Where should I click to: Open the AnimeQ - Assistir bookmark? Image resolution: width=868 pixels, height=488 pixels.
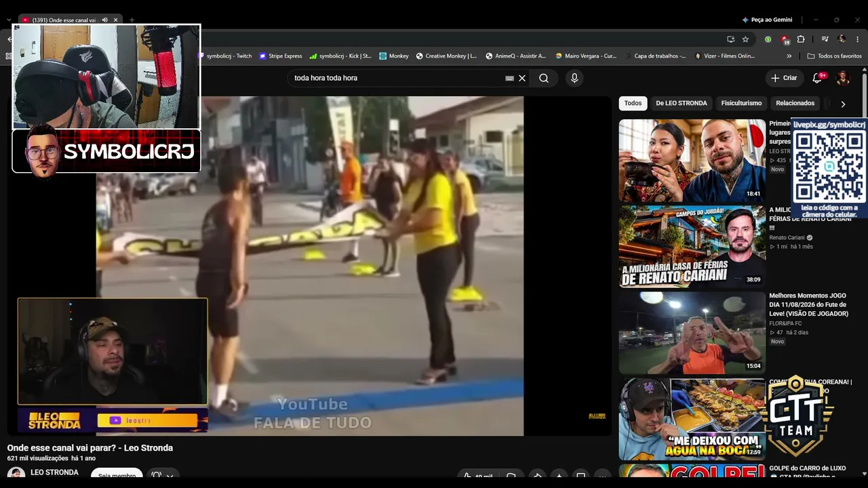tap(515, 56)
